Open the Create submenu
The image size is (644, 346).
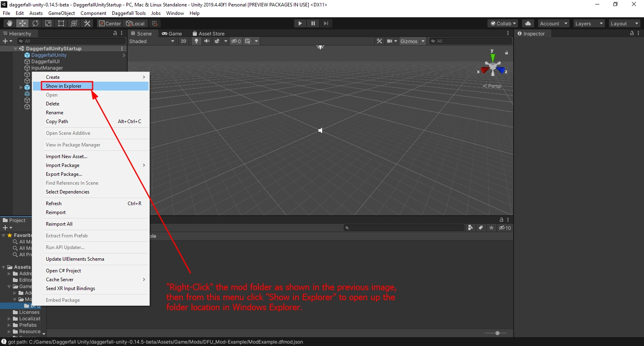click(91, 77)
